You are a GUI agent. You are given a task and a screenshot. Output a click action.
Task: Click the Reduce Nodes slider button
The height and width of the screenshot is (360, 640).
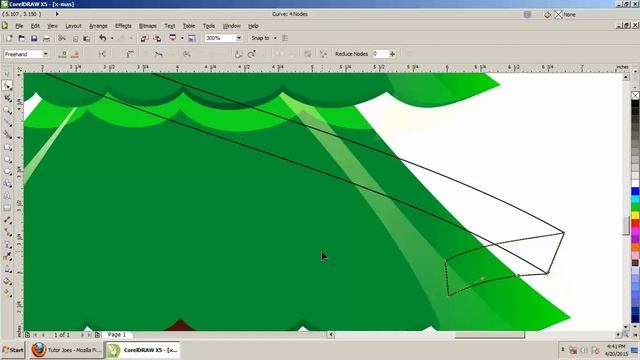tap(393, 54)
